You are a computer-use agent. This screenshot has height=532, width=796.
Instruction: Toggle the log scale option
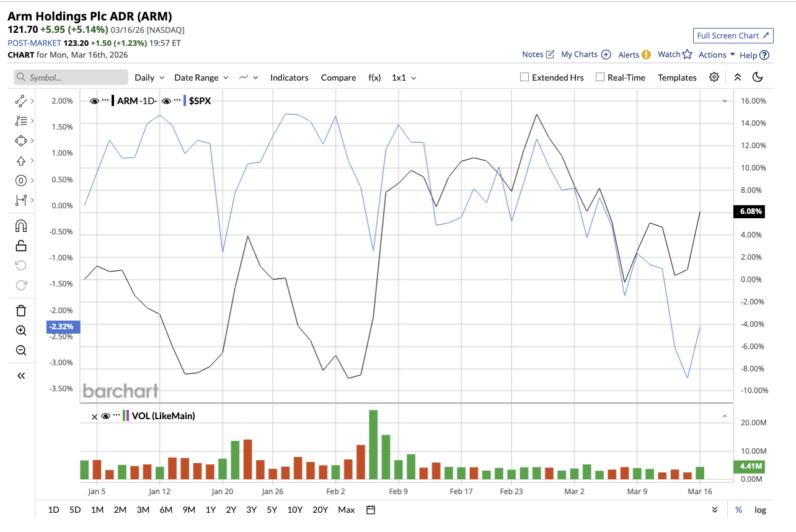tap(760, 510)
